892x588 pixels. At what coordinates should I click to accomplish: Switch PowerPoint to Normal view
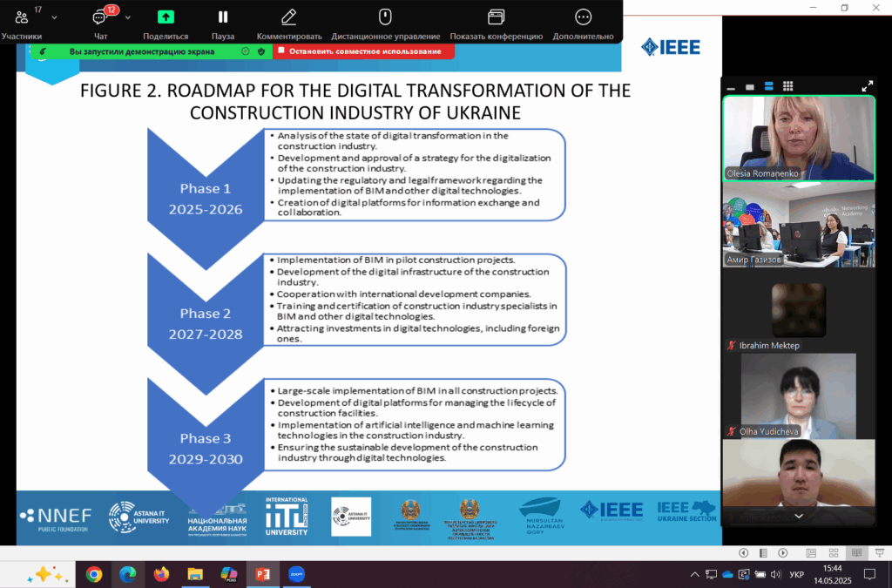click(x=811, y=553)
